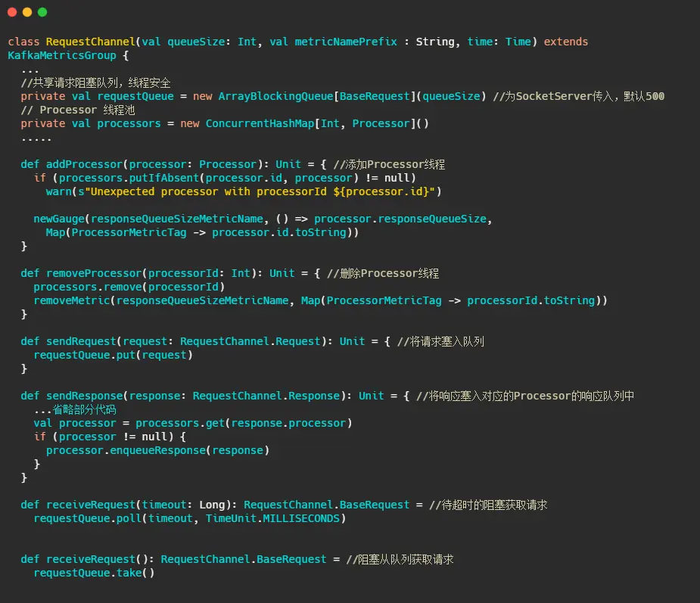
Task: Click the green maximize window dot
Action: click(42, 12)
